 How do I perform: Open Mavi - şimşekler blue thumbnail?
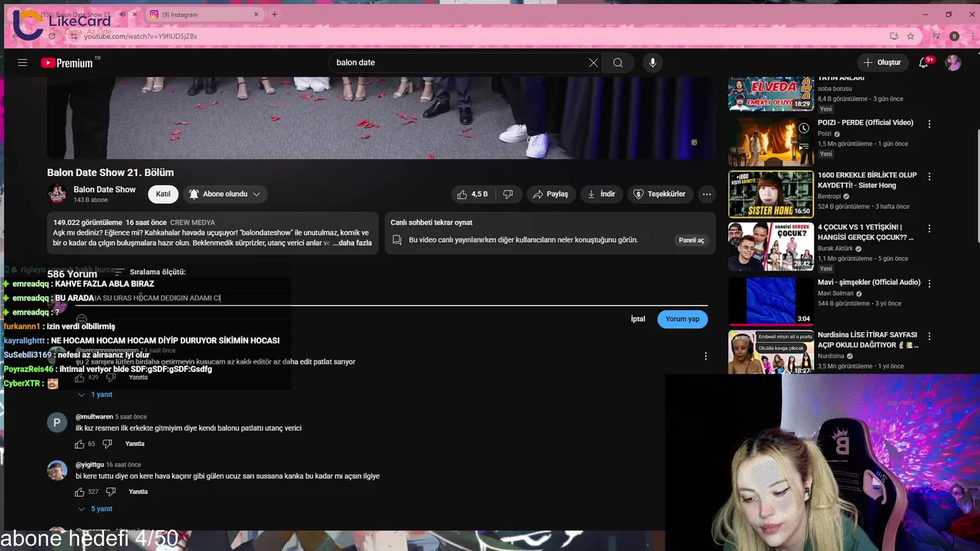click(x=771, y=301)
